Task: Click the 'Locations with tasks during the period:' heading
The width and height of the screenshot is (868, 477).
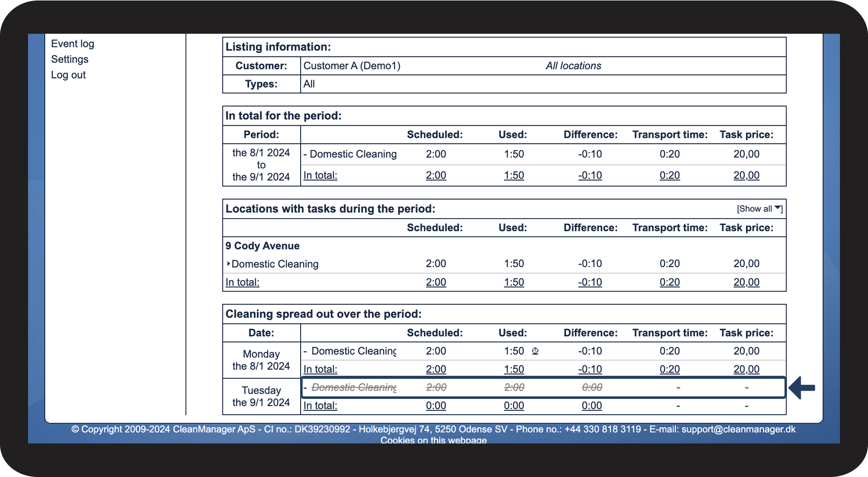Action: (x=330, y=209)
